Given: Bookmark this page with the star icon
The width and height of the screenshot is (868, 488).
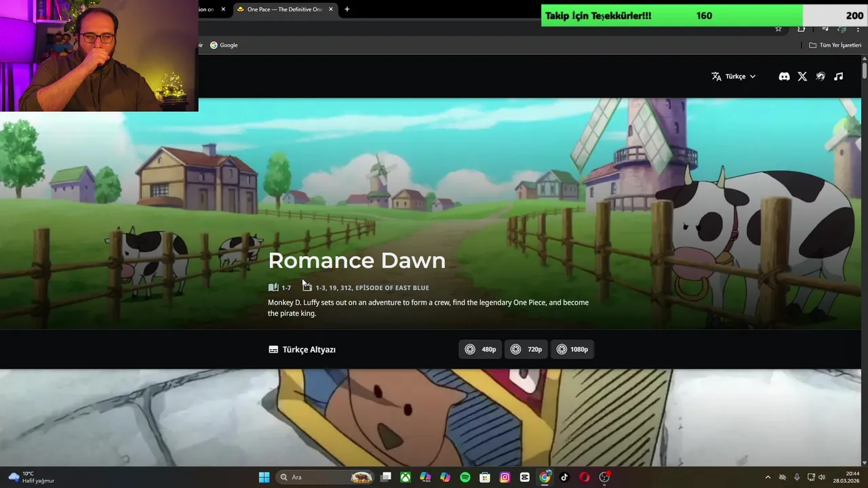Looking at the screenshot, I should 778,28.
